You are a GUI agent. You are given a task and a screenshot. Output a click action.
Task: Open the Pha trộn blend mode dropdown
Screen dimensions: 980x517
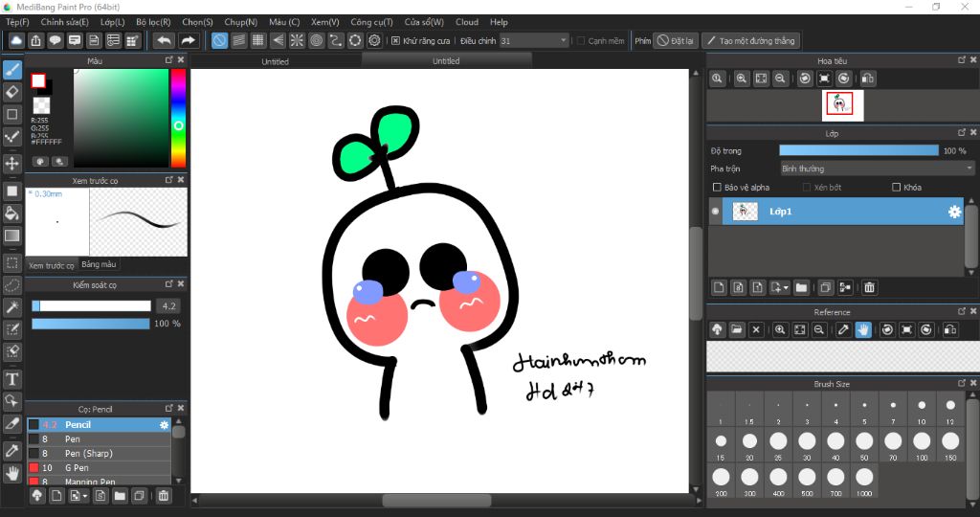[877, 169]
